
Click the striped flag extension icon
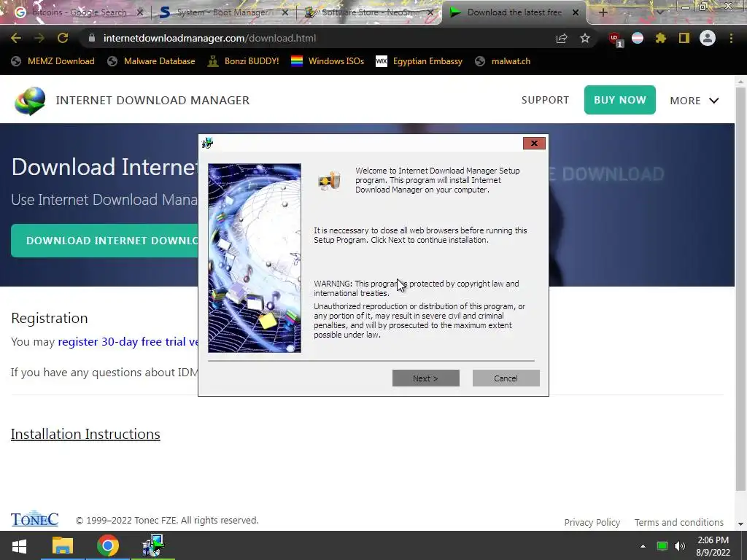pos(638,38)
